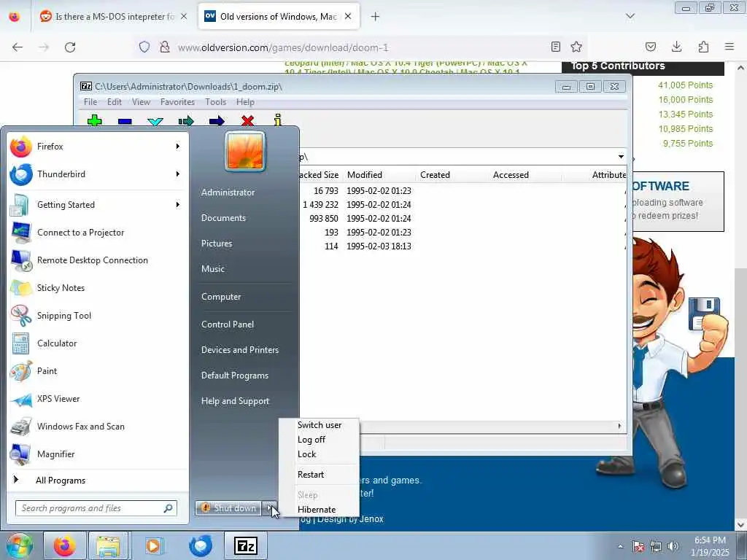Click the 7-Zip taskbar button
The height and width of the screenshot is (560, 747).
coord(245,545)
